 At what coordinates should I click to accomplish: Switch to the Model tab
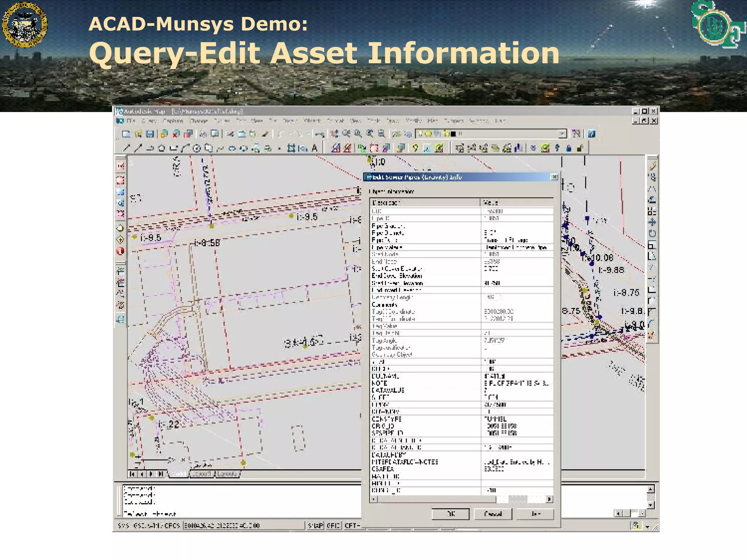(179, 474)
